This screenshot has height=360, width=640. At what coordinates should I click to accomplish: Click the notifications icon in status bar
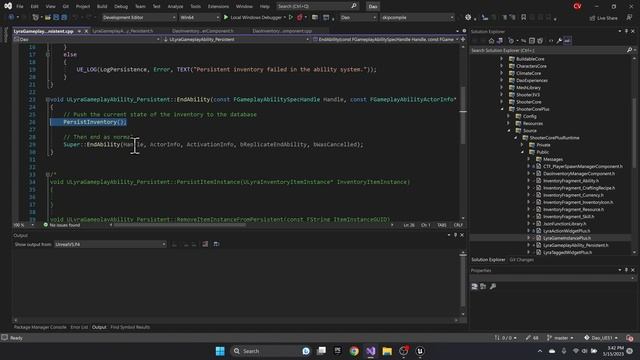630,338
